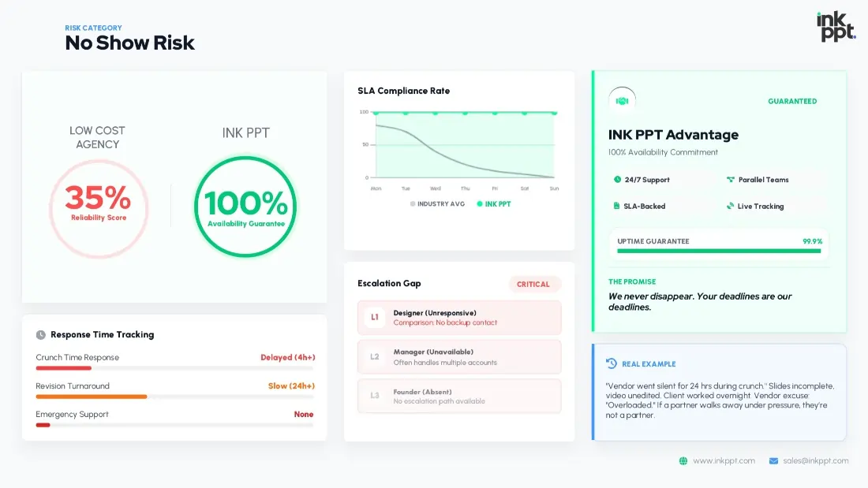Click the "Sun" chart axis label
868x488 pixels.
pyautogui.click(x=554, y=188)
